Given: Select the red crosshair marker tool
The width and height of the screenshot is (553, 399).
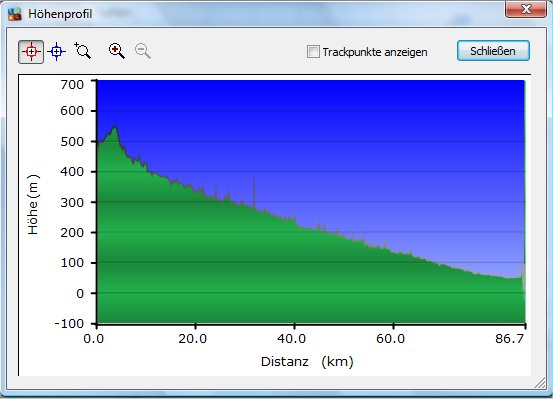Looking at the screenshot, I should (31, 52).
